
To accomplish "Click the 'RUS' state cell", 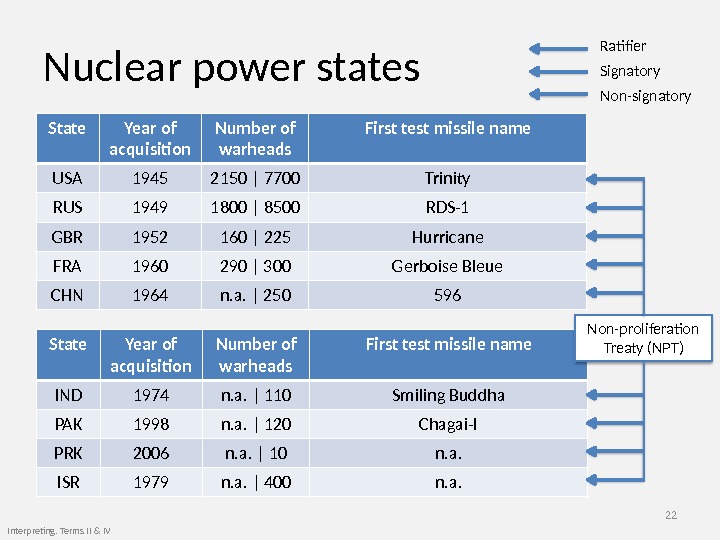I will pos(68,208).
